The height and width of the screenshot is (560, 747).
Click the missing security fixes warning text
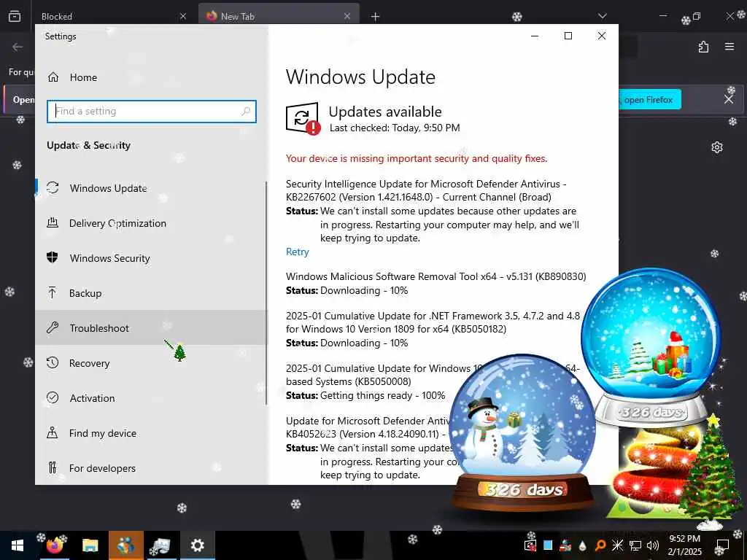[417, 158]
